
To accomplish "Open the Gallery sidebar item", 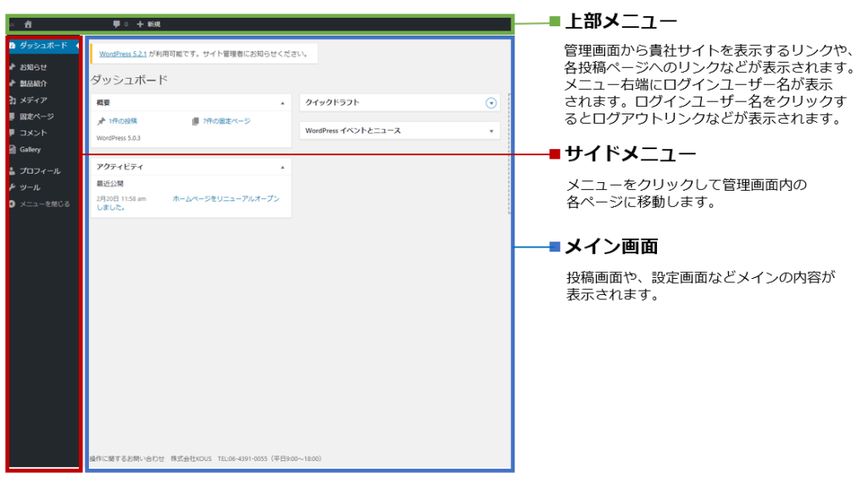I will pos(30,149).
